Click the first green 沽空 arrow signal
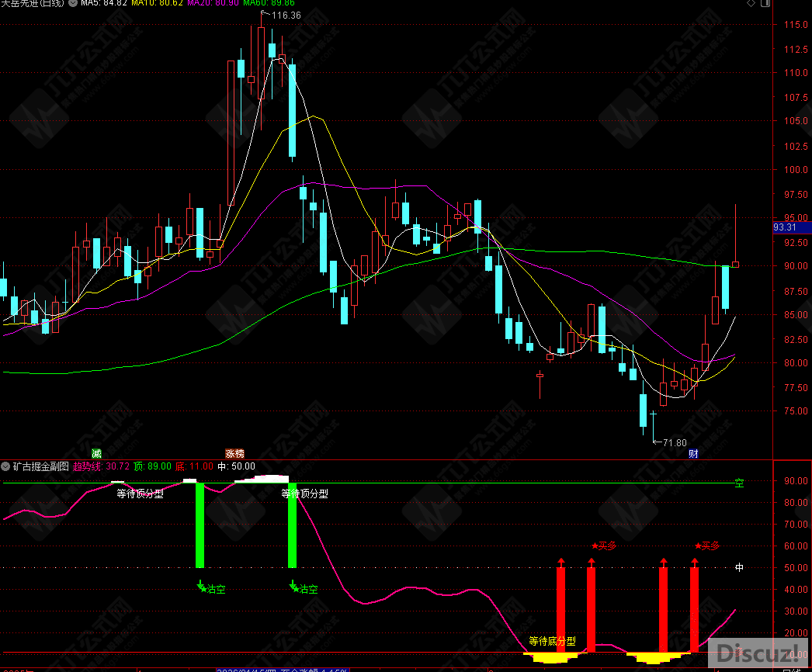Viewport: 812px width, 672px height. click(x=213, y=589)
